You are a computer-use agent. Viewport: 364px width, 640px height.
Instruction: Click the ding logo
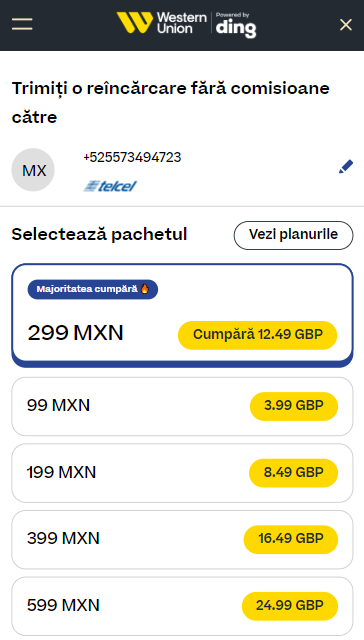(x=236, y=25)
